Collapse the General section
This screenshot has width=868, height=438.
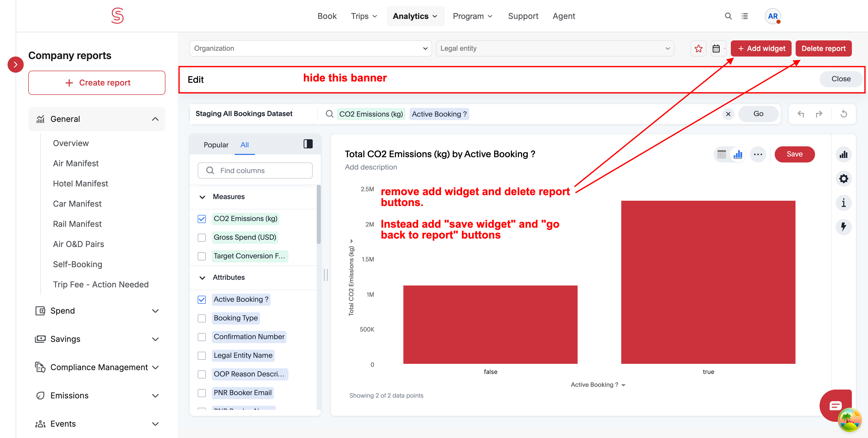point(97,119)
